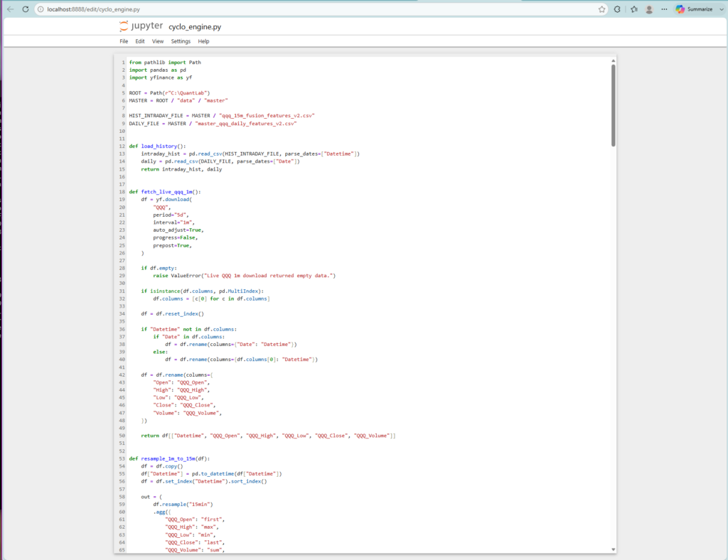Click 'def load_history():' definition
728x560 pixels.
coord(157,146)
